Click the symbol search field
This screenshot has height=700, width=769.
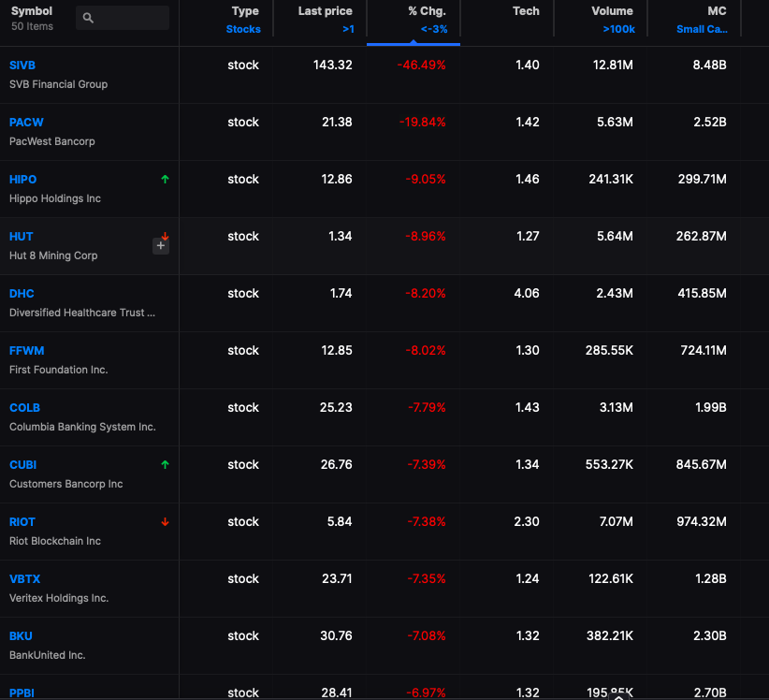123,18
